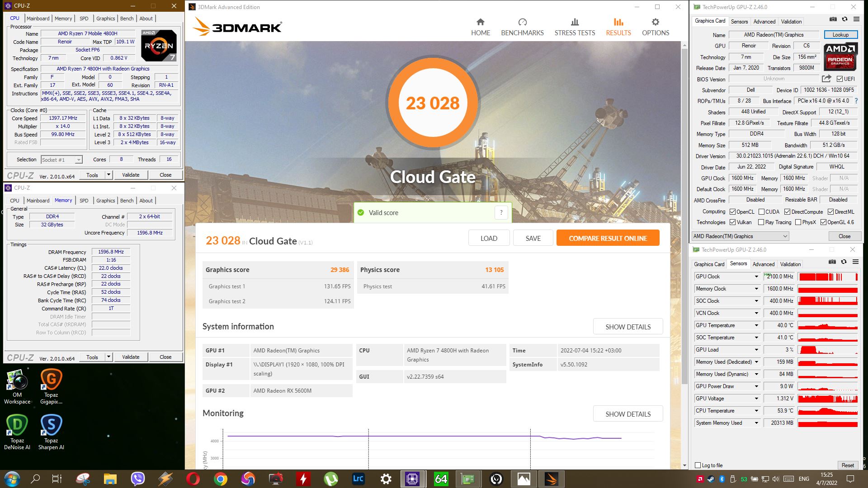Toggle Vulkan checkbox in GPU-Z
868x488 pixels.
pyautogui.click(x=732, y=222)
